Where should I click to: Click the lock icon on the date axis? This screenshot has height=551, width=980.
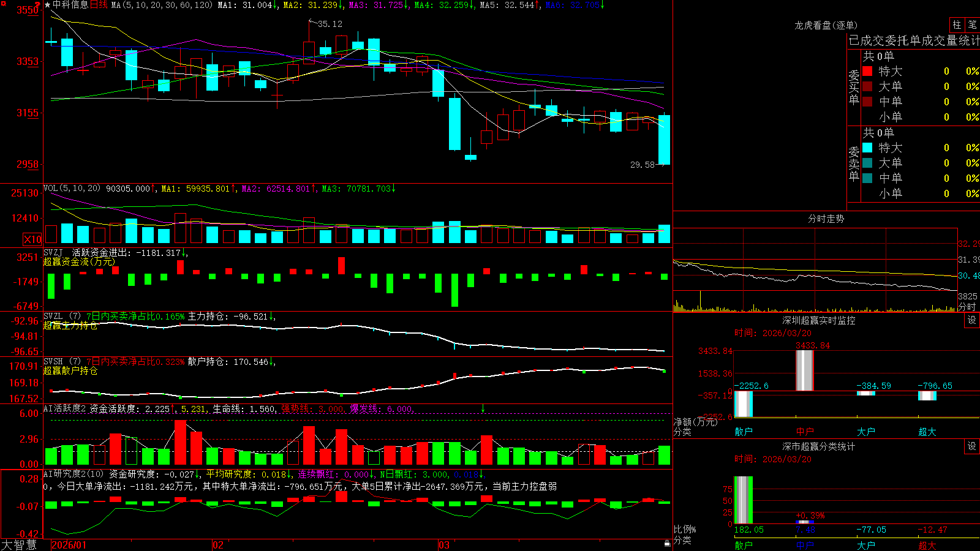(x=668, y=544)
